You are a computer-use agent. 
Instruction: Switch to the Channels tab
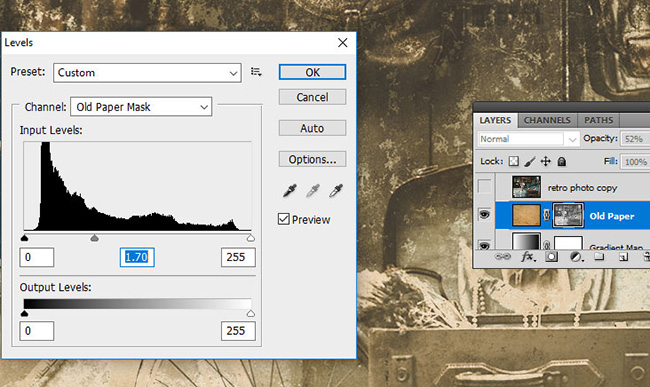pyautogui.click(x=547, y=120)
